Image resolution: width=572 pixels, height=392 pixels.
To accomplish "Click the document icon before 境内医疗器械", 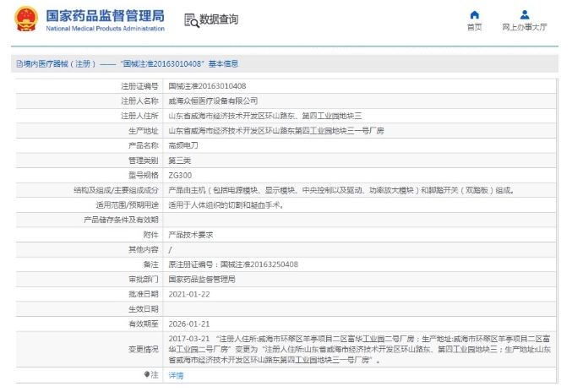I will click(18, 63).
